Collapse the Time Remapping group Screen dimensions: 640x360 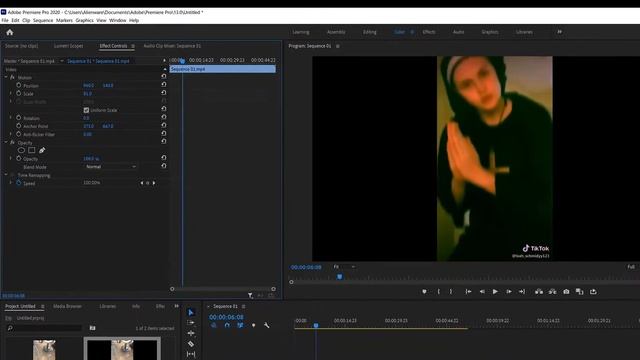pyautogui.click(x=6, y=175)
